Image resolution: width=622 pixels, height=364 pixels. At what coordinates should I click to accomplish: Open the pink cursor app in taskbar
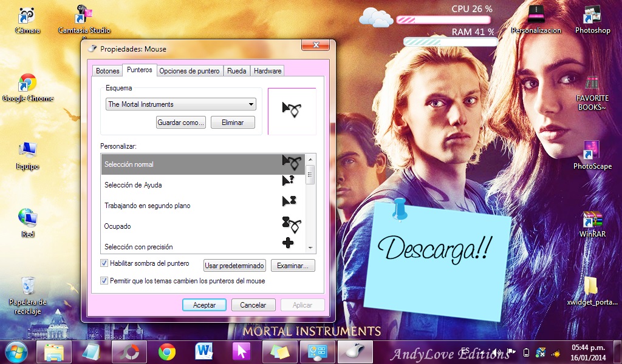point(242,352)
